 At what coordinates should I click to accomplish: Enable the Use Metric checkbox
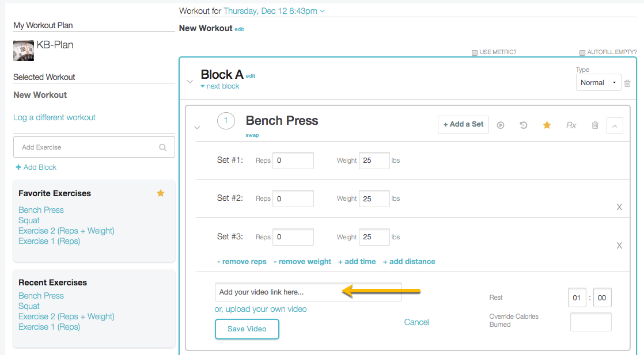(x=475, y=52)
